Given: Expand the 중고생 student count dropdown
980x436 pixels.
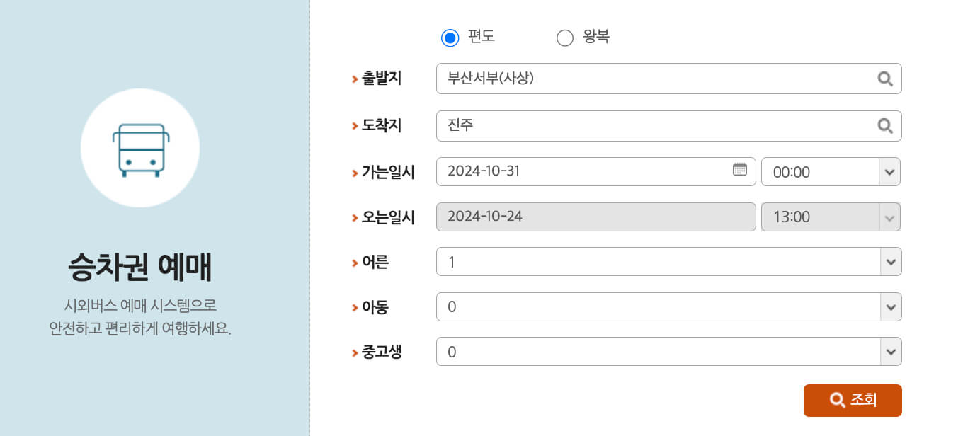Looking at the screenshot, I should coord(892,351).
